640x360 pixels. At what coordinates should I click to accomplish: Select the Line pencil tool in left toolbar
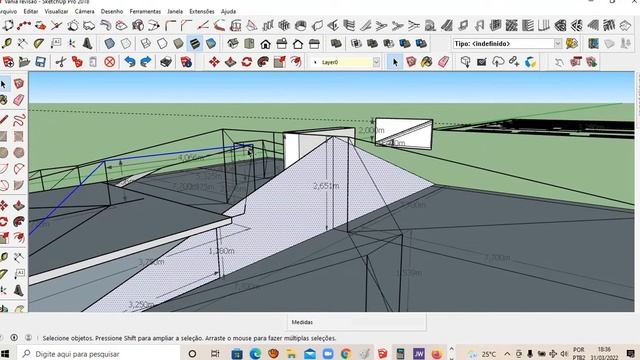(x=4, y=120)
